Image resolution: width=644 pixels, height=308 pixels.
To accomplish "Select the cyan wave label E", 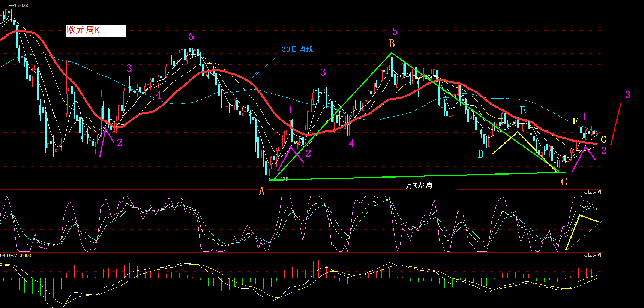I will (x=523, y=111).
